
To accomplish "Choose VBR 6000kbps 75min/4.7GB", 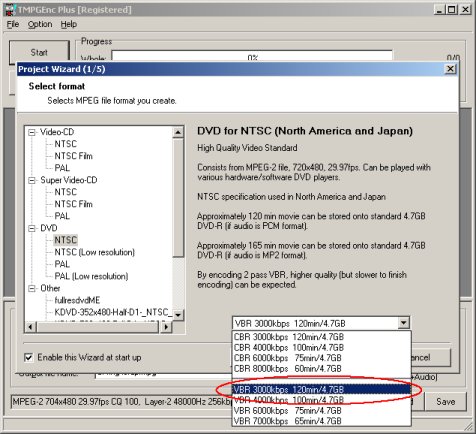I will (322, 411).
